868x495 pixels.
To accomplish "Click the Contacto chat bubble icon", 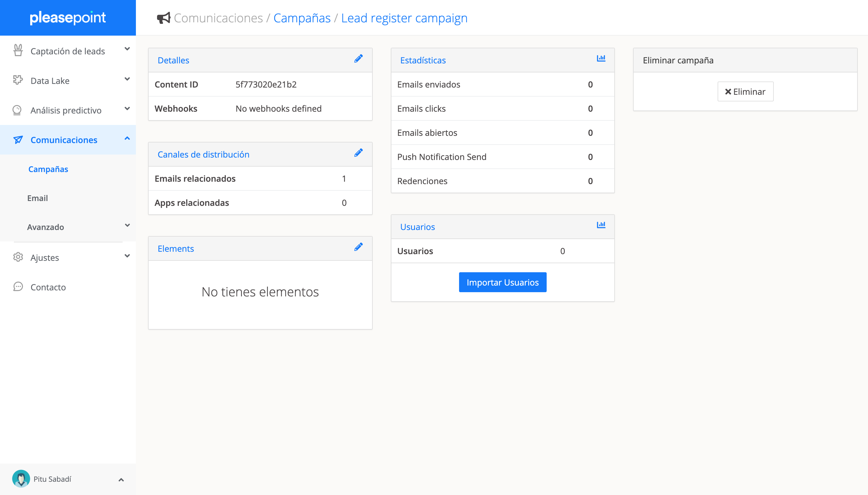I will 18,287.
